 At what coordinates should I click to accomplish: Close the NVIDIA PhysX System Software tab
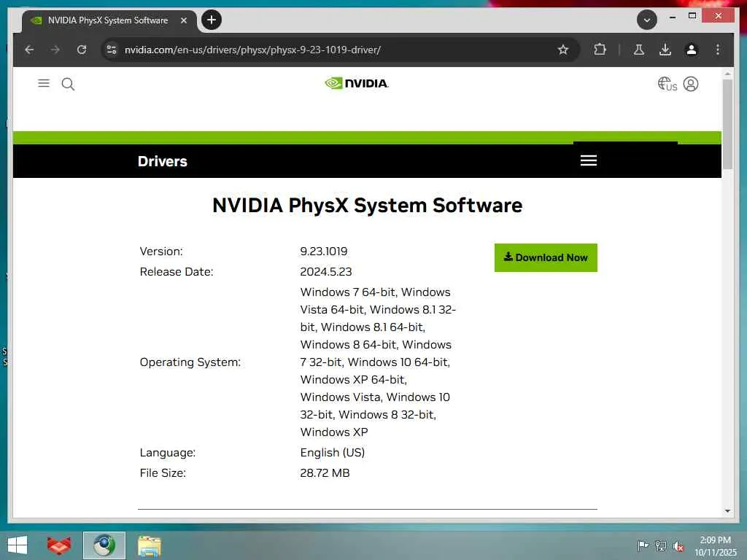tap(183, 20)
